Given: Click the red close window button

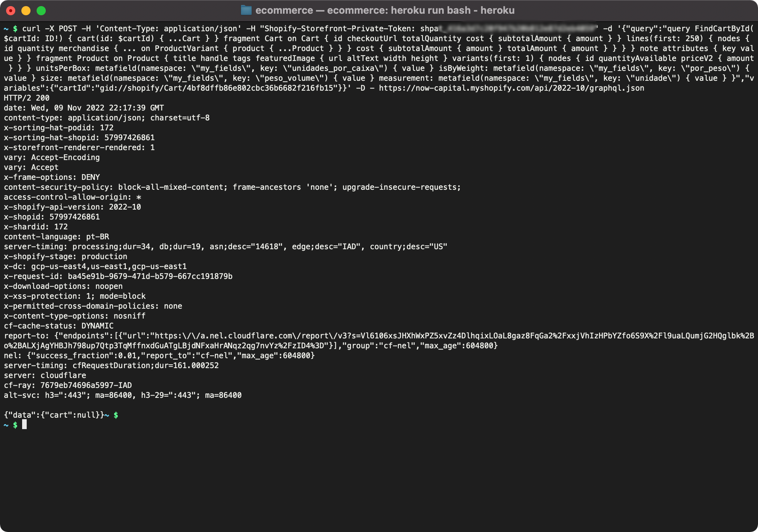Looking at the screenshot, I should click(x=11, y=11).
